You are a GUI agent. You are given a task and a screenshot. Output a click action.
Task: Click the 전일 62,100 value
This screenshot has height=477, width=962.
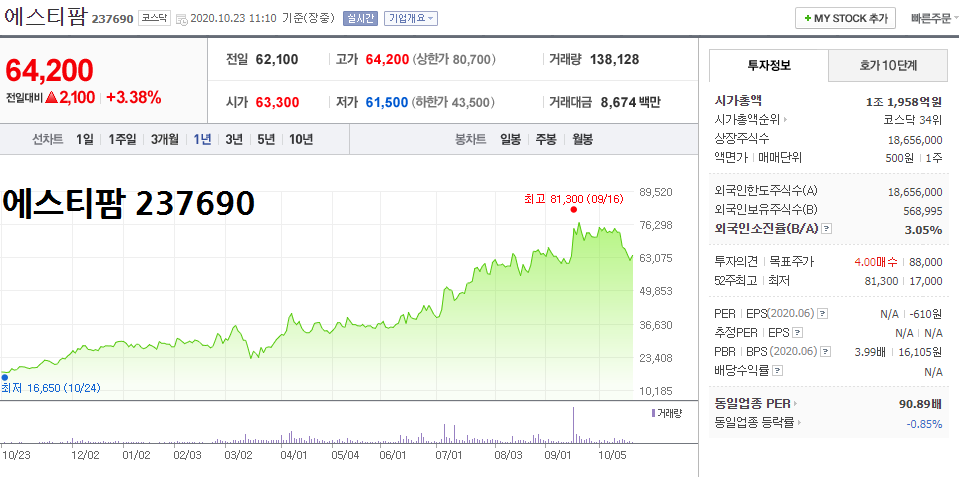pyautogui.click(x=276, y=60)
